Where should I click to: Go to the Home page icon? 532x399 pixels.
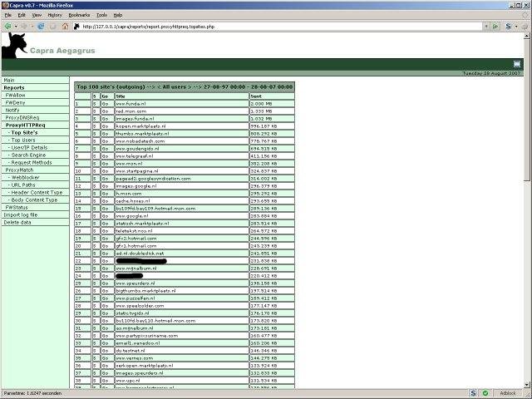click(x=65, y=26)
